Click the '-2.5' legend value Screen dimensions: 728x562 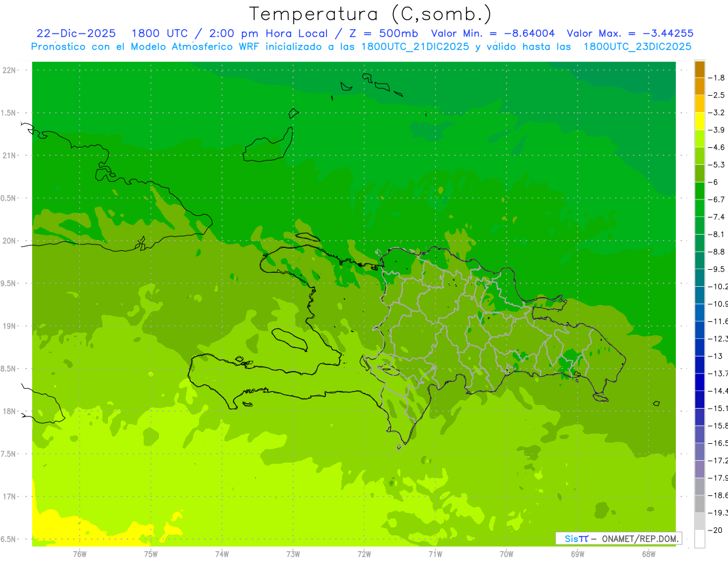click(716, 95)
